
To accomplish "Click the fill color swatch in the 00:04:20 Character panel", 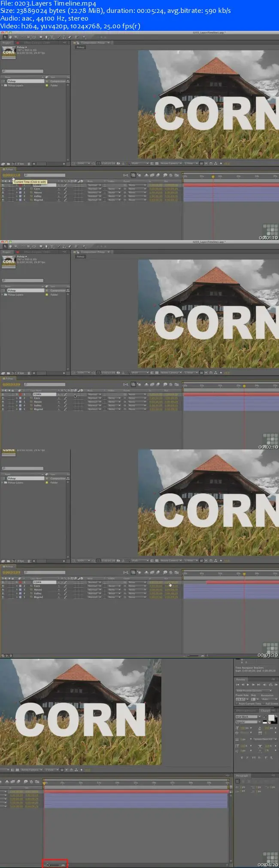I will pos(271,717).
